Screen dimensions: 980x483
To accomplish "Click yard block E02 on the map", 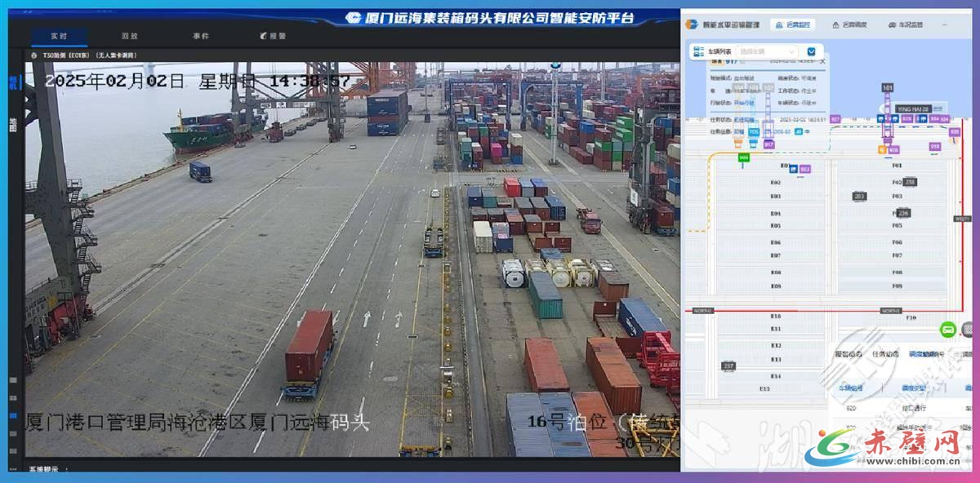I will click(x=776, y=182).
